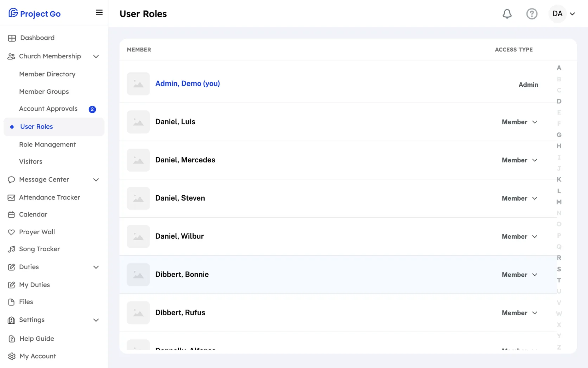
Task: Open the Visitors page
Action: click(x=31, y=161)
